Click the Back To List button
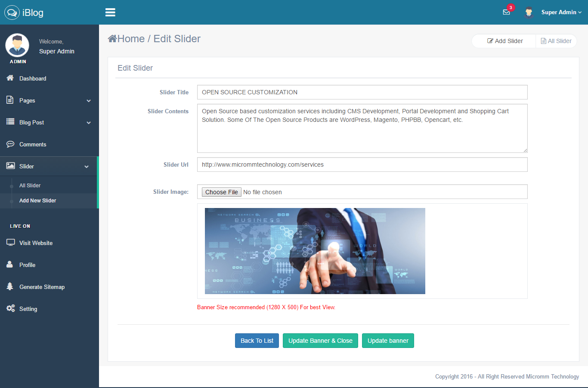The image size is (588, 388). (x=257, y=341)
